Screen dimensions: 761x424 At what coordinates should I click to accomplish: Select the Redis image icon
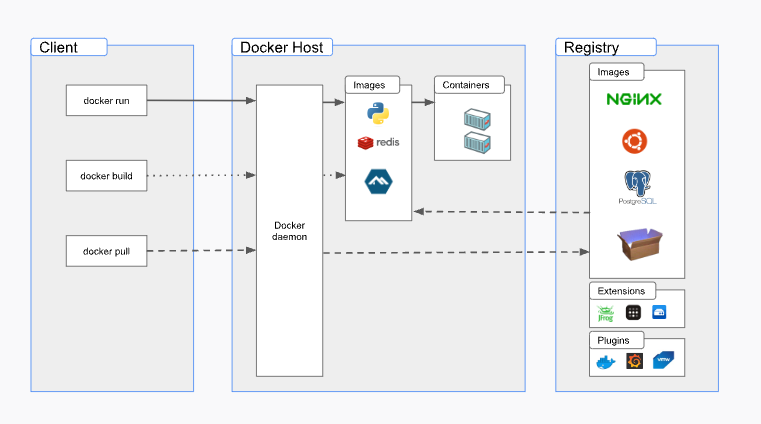pyautogui.click(x=378, y=143)
